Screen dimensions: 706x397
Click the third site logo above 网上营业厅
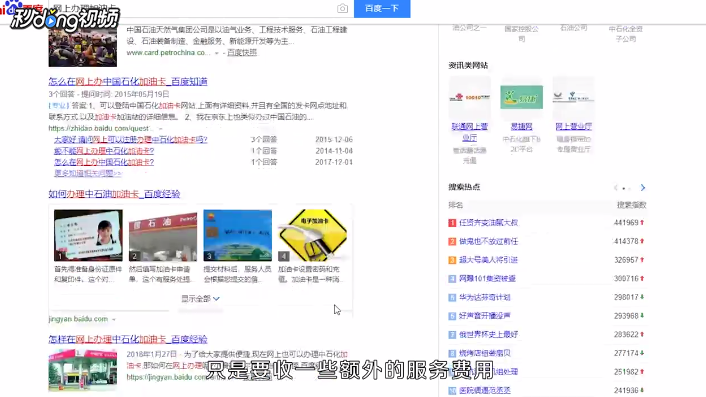coord(574,97)
